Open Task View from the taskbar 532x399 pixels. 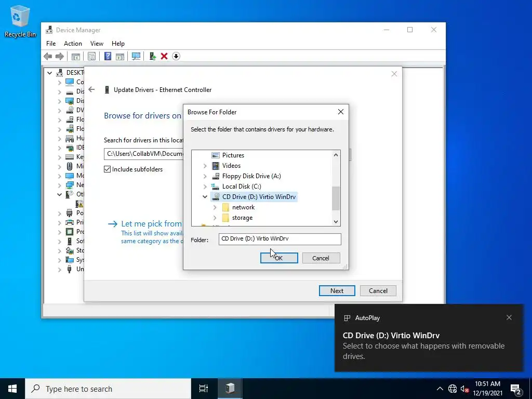click(203, 389)
